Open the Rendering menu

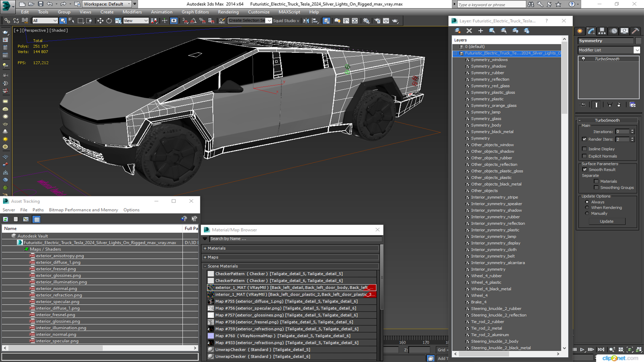coord(228,12)
